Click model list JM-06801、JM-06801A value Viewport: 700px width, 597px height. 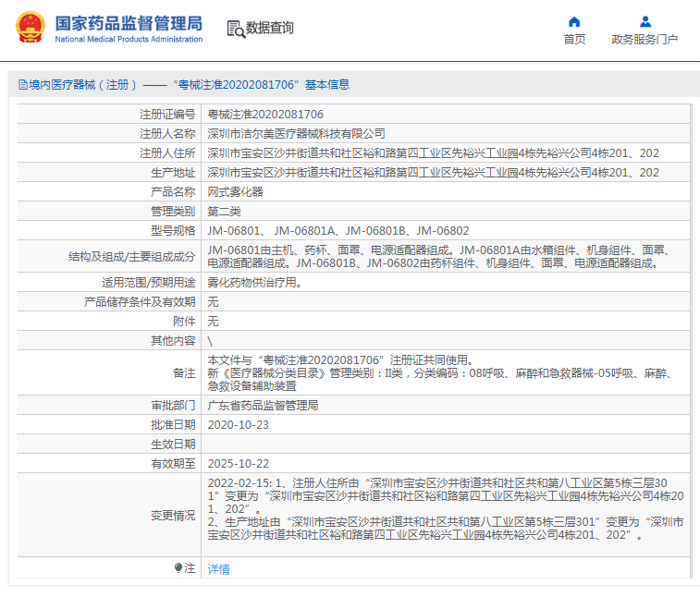[338, 231]
